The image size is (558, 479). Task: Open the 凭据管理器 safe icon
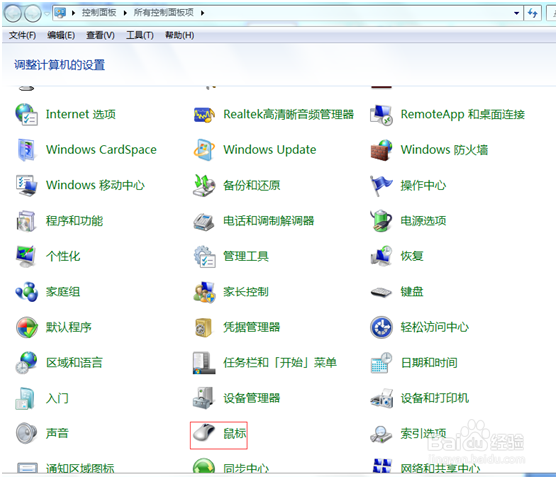pyautogui.click(x=204, y=327)
